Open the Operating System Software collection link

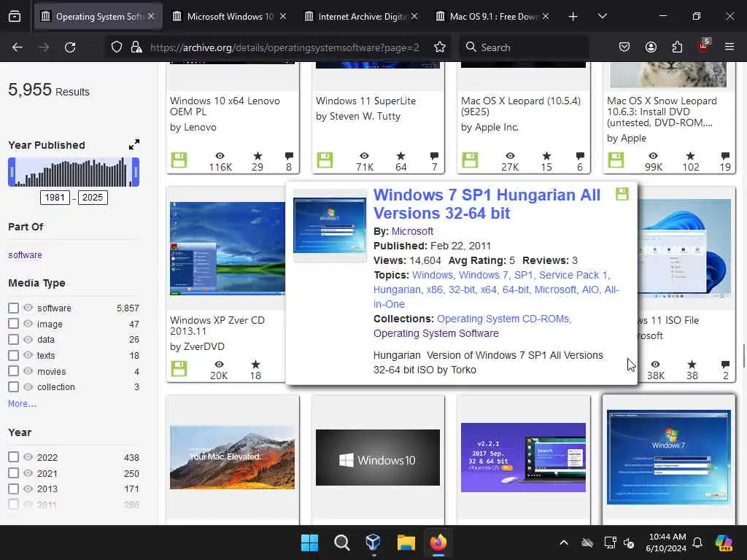436,333
